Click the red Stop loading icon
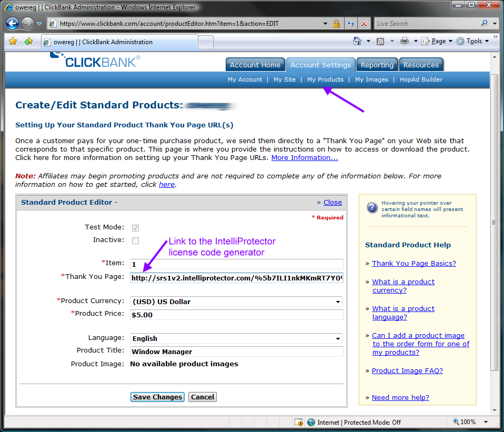504x432 pixels. [364, 24]
